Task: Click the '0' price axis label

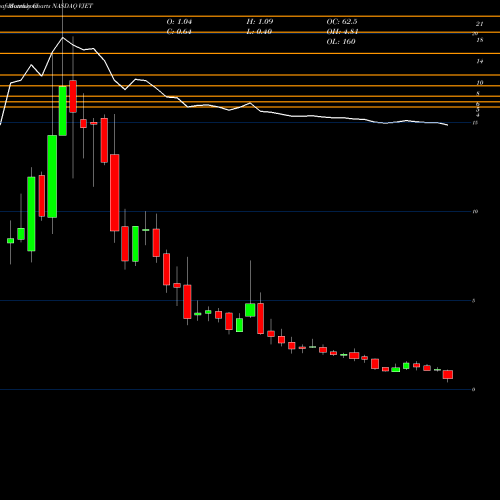Action: click(473, 389)
